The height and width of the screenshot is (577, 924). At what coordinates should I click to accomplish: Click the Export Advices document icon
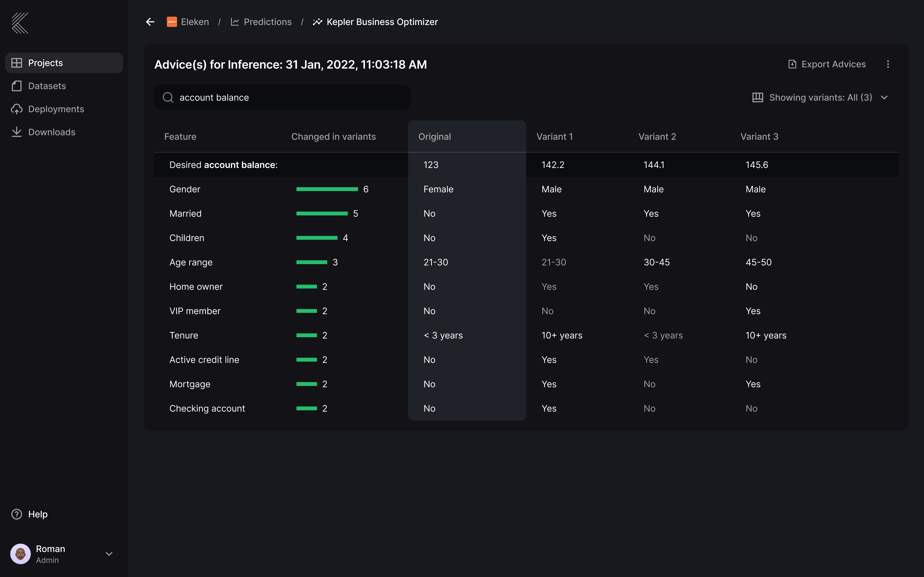(793, 64)
